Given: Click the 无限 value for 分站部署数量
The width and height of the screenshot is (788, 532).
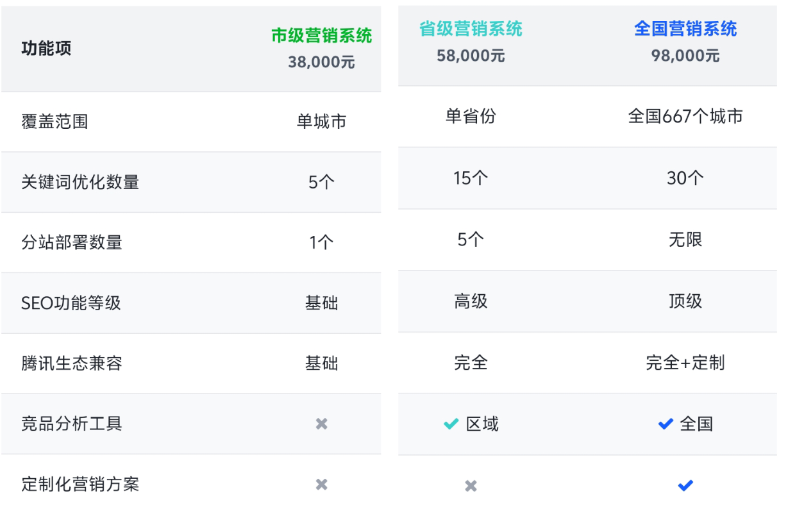Looking at the screenshot, I should (685, 240).
